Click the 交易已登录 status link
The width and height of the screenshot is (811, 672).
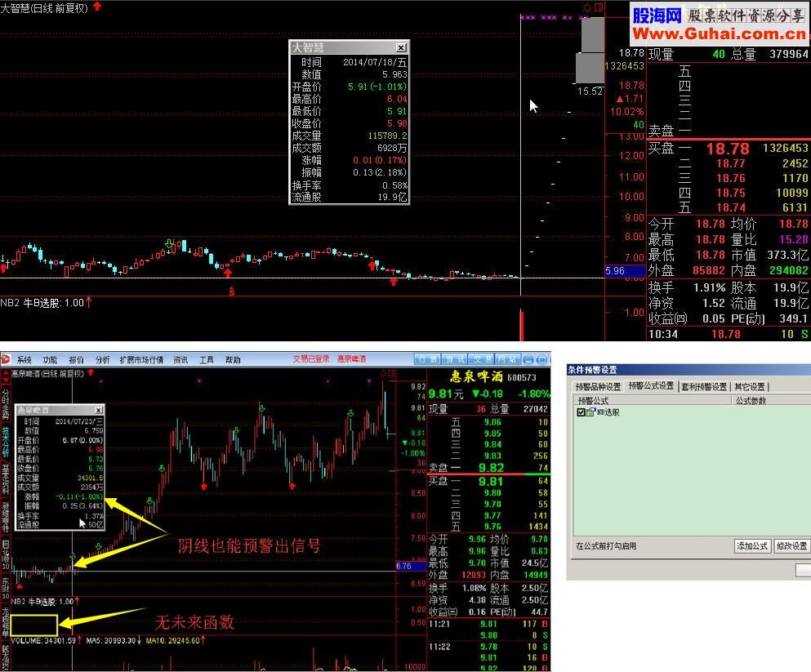pos(311,358)
